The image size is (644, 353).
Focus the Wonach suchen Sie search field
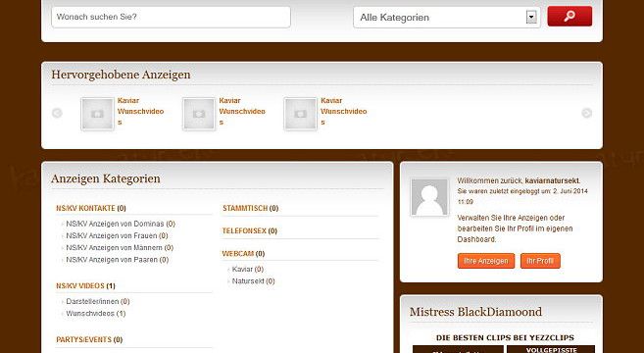(x=171, y=17)
